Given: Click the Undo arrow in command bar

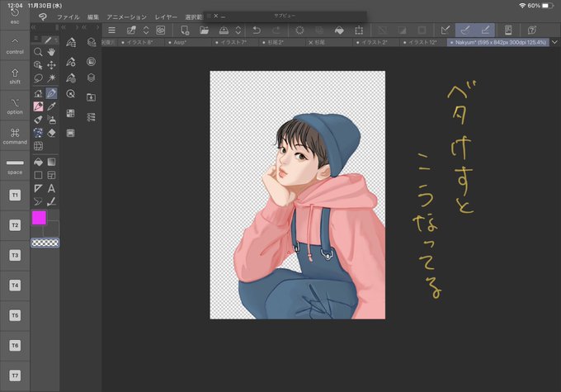Looking at the screenshot, I should click(257, 31).
